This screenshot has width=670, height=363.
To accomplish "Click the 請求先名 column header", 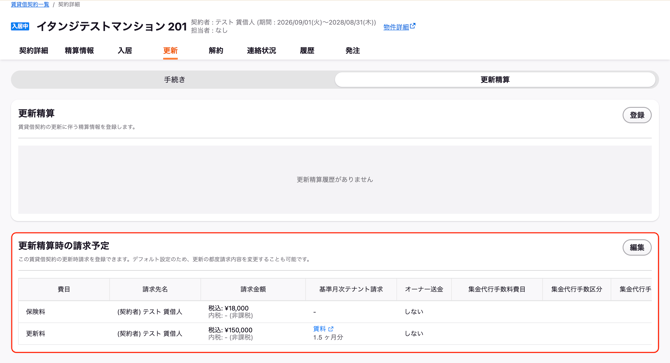I will 155,289.
